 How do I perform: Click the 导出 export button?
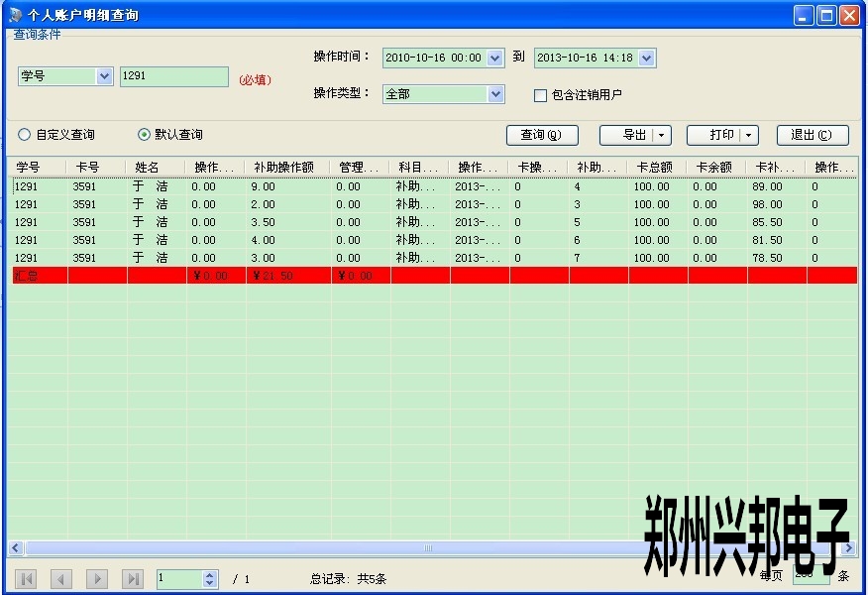pos(634,135)
